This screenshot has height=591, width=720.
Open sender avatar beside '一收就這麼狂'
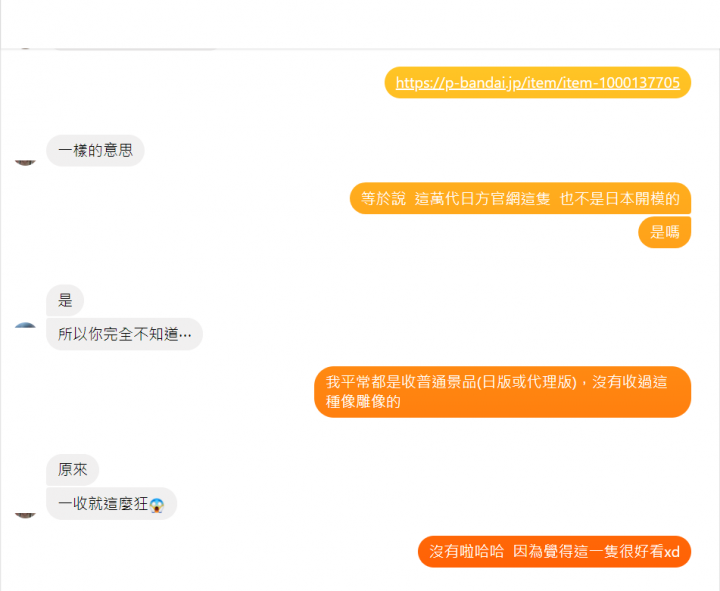pyautogui.click(x=25, y=515)
